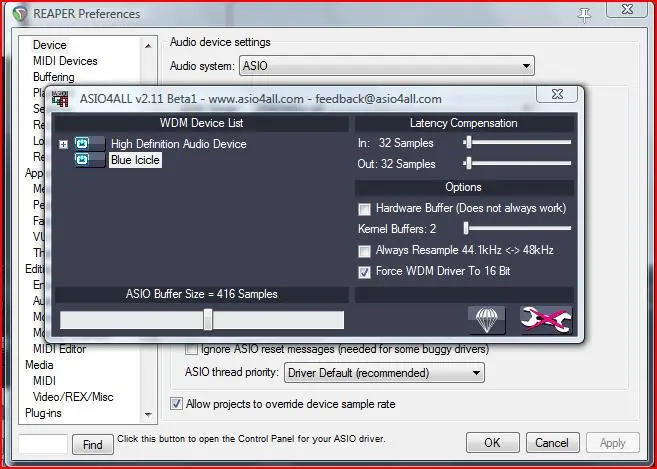Viewport: 657px width, 469px height.
Task: Click the parachute safe defaults icon
Action: pos(486,320)
